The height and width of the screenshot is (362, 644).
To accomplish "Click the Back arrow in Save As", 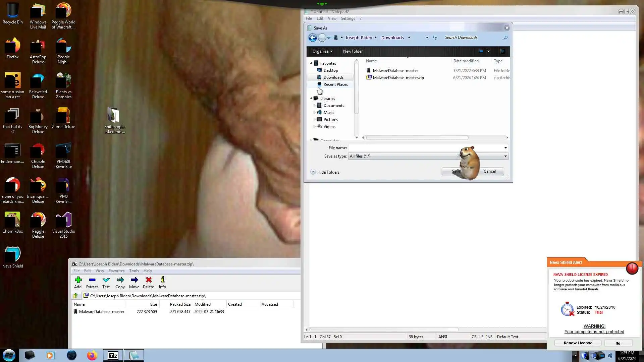I will (x=312, y=38).
